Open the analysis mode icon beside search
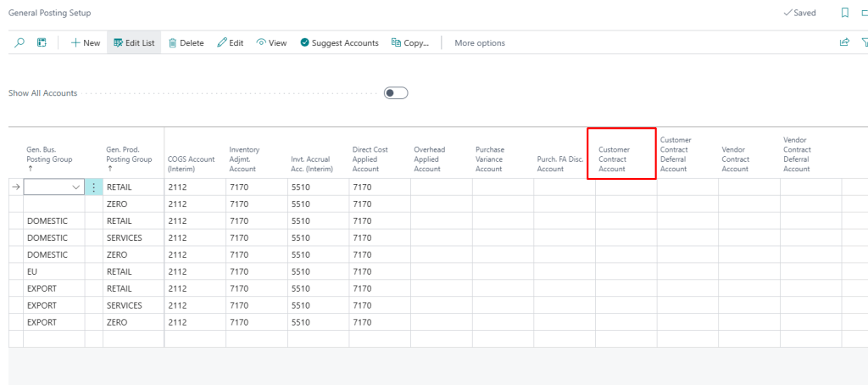 click(x=41, y=42)
